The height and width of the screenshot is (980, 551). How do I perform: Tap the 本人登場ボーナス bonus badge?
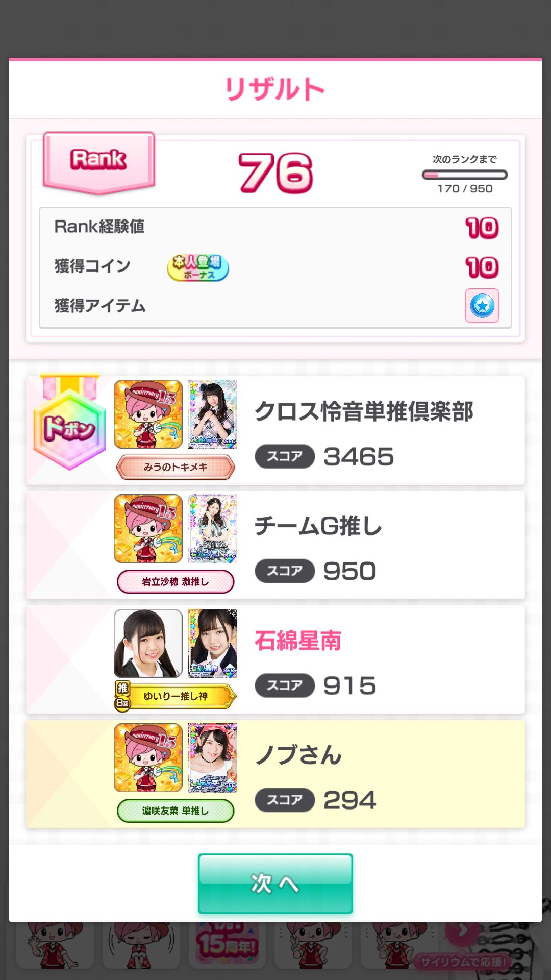tap(198, 267)
